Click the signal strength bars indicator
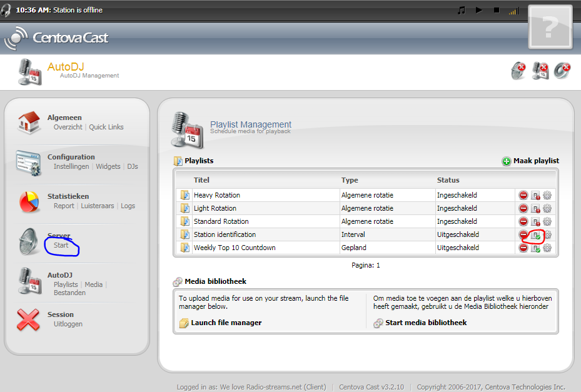The width and height of the screenshot is (581, 392). tap(513, 11)
